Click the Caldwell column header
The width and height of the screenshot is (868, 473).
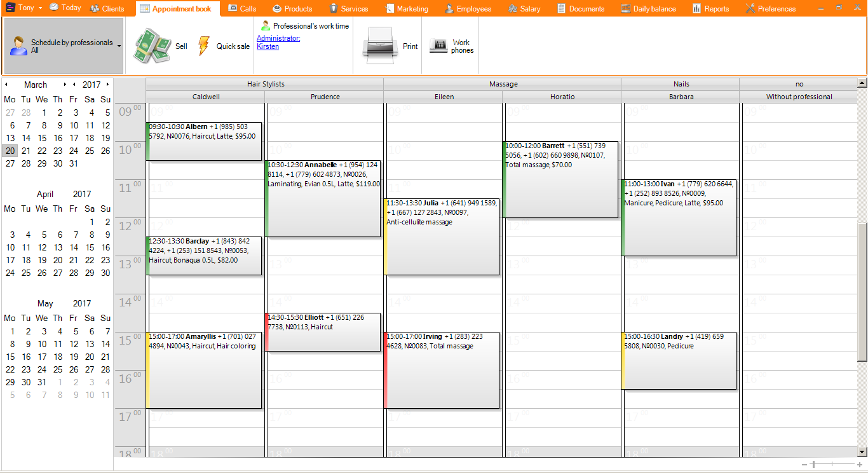click(x=205, y=97)
